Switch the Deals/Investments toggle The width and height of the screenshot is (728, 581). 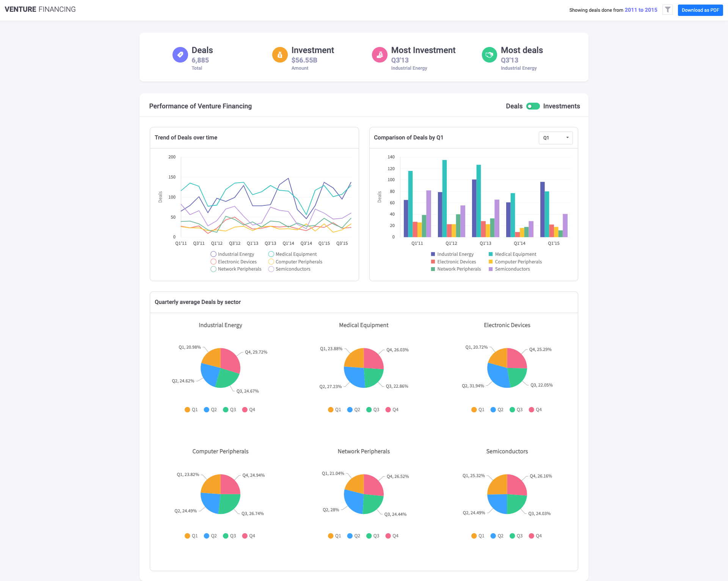(x=533, y=106)
